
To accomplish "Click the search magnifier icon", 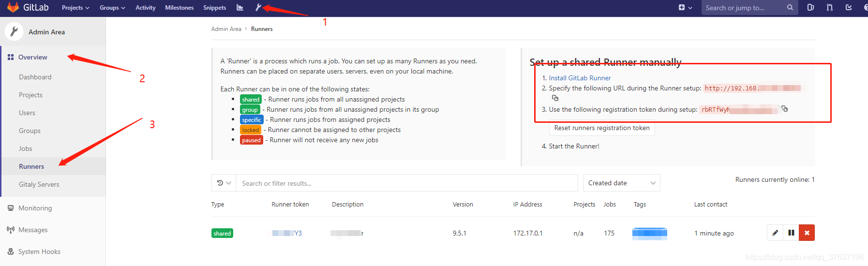I will [790, 7].
